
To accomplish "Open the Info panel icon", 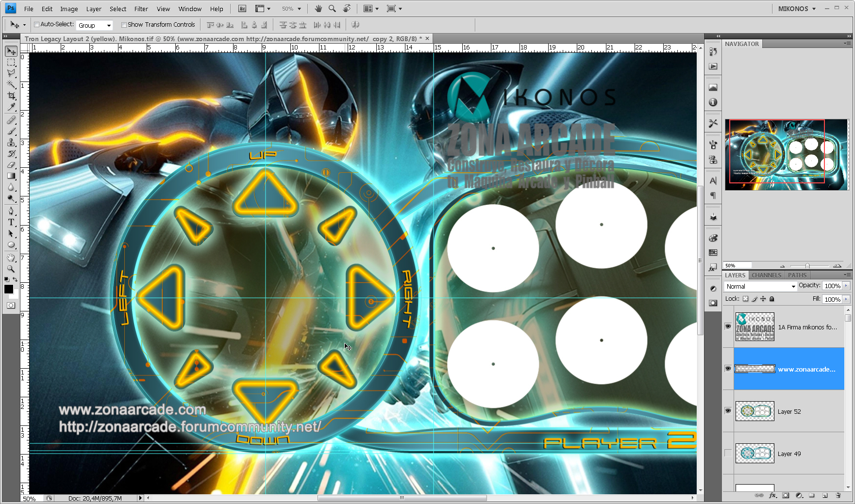I will click(x=713, y=102).
